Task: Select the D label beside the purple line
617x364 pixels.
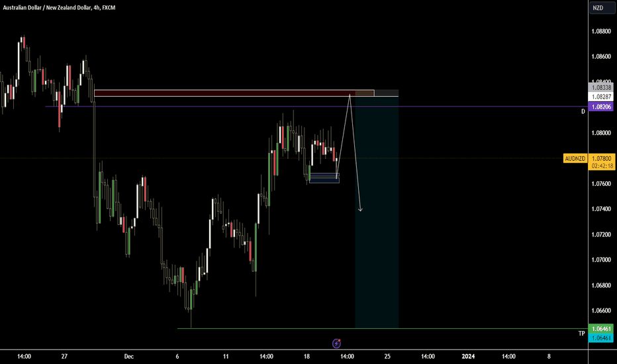Action: [x=583, y=111]
